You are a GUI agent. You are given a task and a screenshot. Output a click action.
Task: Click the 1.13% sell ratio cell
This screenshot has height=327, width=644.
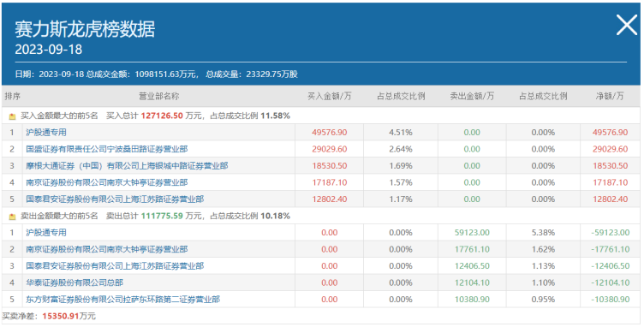tap(543, 266)
